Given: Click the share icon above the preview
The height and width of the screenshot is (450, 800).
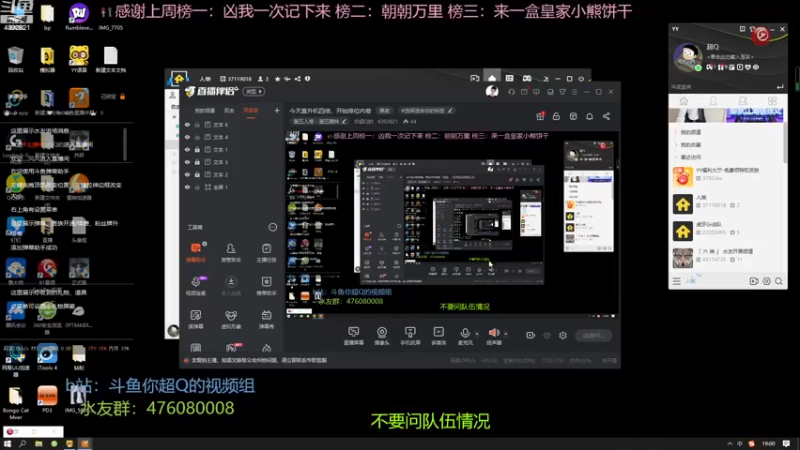Looking at the screenshot, I should [606, 116].
